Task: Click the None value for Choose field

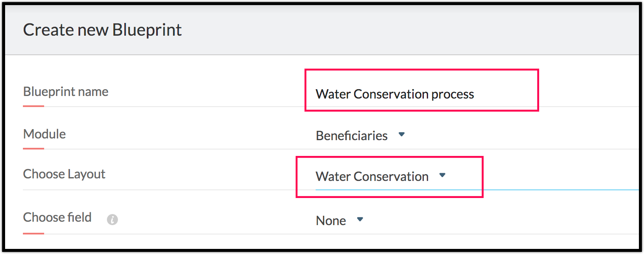Action: tap(331, 220)
